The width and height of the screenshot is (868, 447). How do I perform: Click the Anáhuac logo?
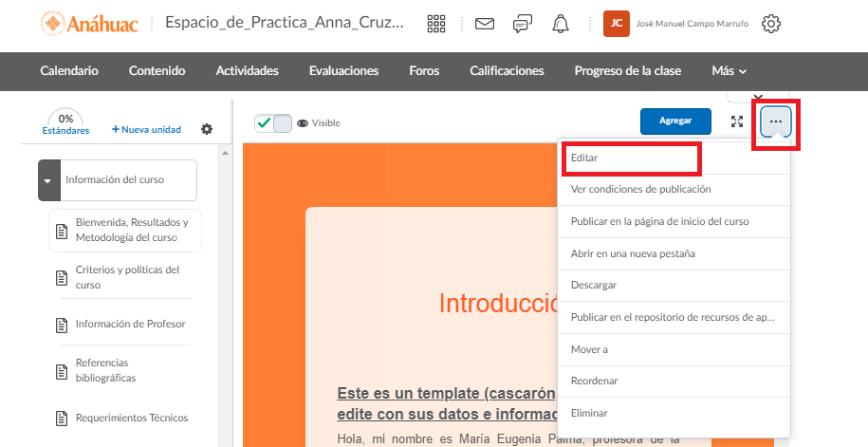pyautogui.click(x=94, y=23)
